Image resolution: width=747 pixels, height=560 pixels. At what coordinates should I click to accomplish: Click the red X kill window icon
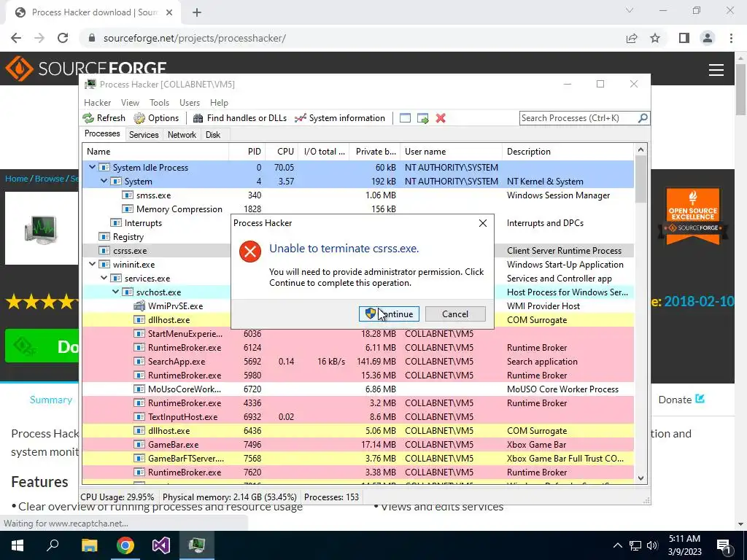[441, 118]
